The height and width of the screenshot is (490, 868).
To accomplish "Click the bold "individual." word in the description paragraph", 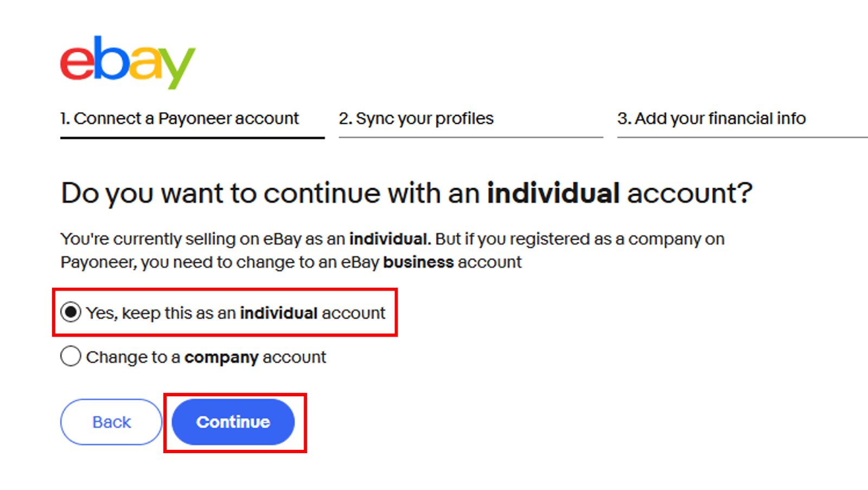I will pos(390,238).
